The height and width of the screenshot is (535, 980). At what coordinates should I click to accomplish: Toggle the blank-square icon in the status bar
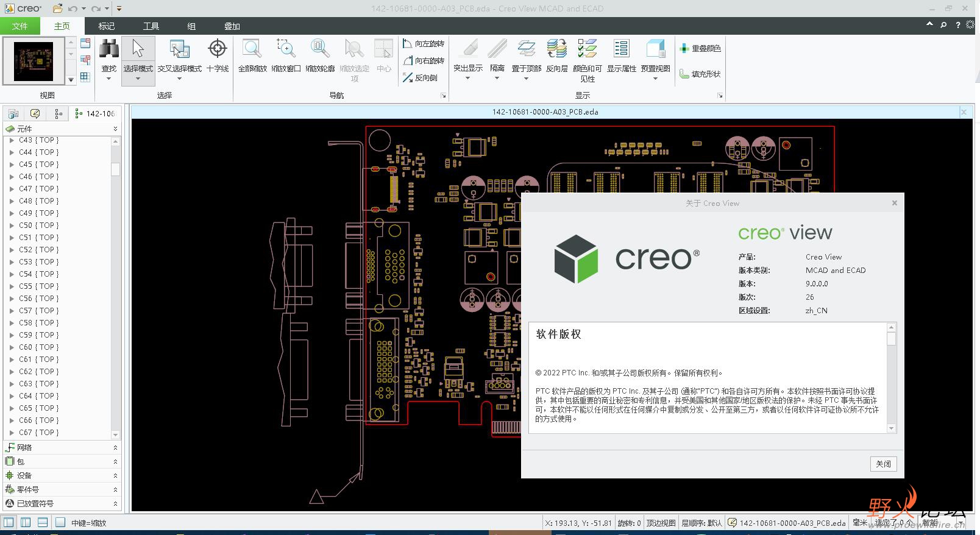pos(60,522)
